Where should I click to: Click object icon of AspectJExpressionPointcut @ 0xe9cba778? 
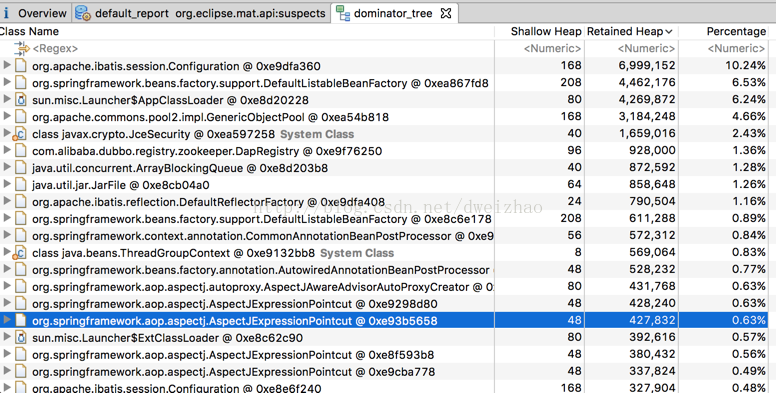(x=20, y=371)
